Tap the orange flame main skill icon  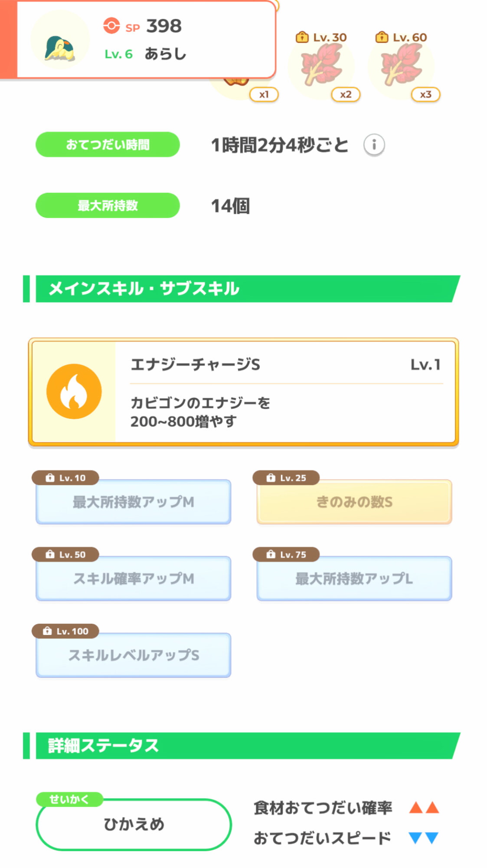click(x=74, y=391)
